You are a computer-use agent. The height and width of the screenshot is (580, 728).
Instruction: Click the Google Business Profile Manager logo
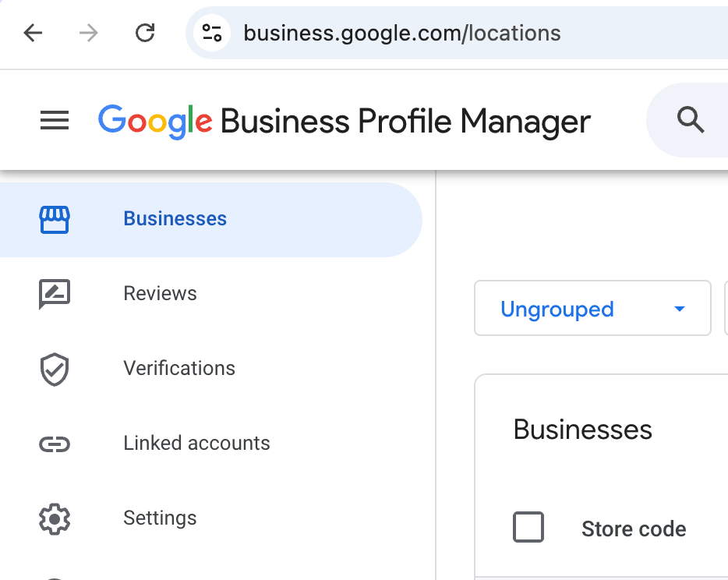[344, 121]
